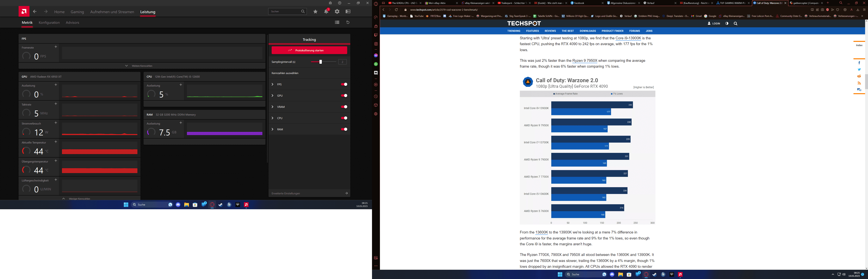The image size is (868, 279).
Task: Click the AMD Software Suchen search field
Action: [x=287, y=11]
